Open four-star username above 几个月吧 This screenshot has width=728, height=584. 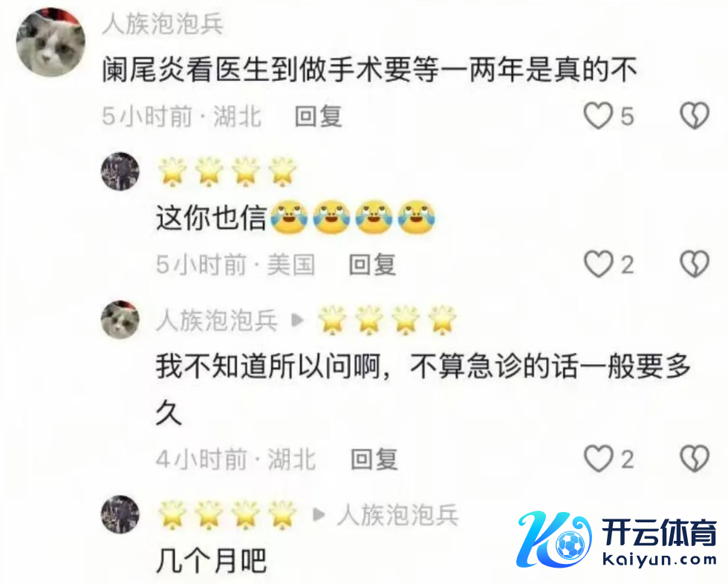(x=227, y=515)
